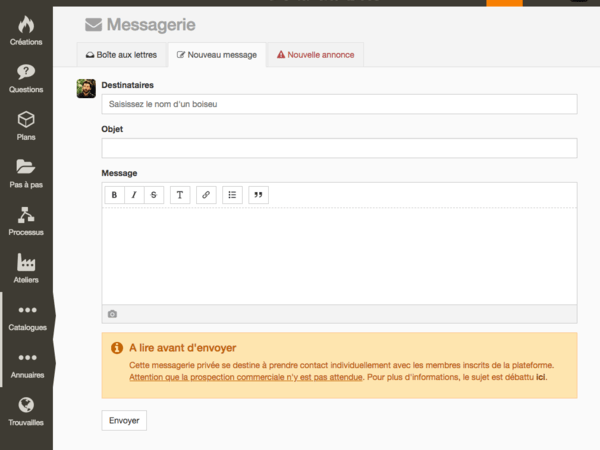600x450 pixels.
Task: Toggle italic text formatting
Action: [x=134, y=195]
